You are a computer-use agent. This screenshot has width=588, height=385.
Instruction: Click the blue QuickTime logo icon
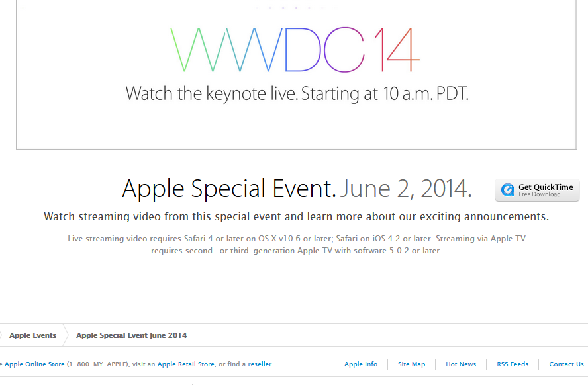point(508,191)
